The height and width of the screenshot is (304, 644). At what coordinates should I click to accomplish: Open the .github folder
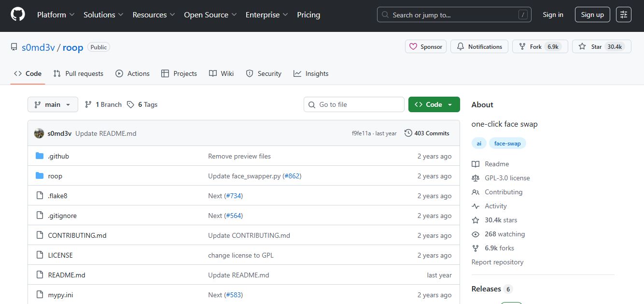(58, 156)
